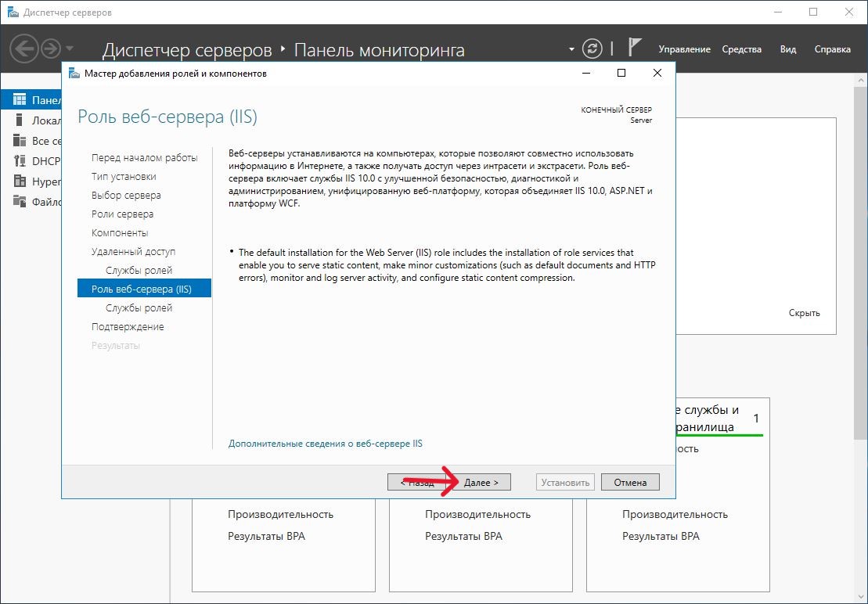Open link Дополнительные сведения о веб-сервере IIS
Image resolution: width=868 pixels, height=604 pixels.
pyautogui.click(x=325, y=444)
